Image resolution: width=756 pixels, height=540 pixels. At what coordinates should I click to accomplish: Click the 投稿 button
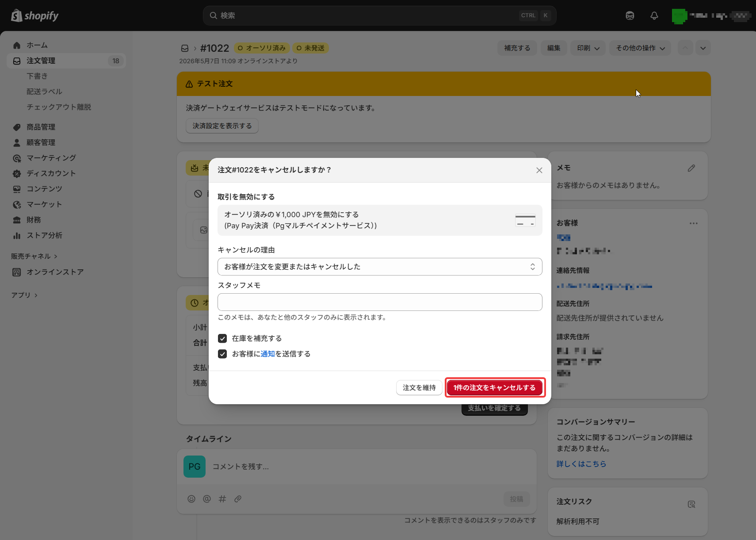[x=516, y=499]
